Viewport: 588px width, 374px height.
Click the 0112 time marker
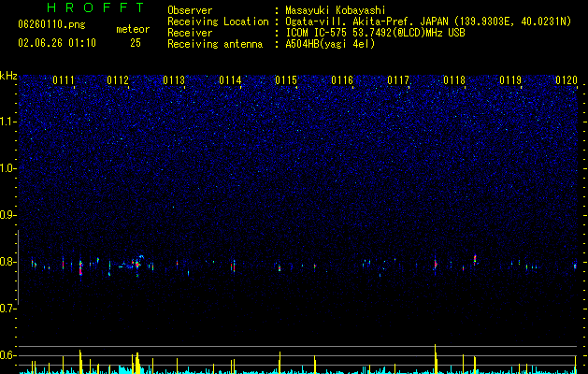point(118,80)
